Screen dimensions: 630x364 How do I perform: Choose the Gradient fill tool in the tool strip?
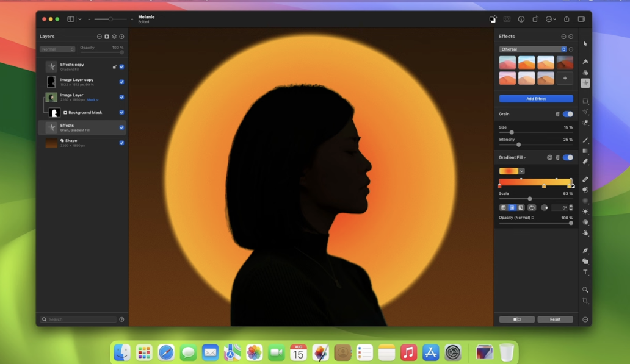click(585, 151)
